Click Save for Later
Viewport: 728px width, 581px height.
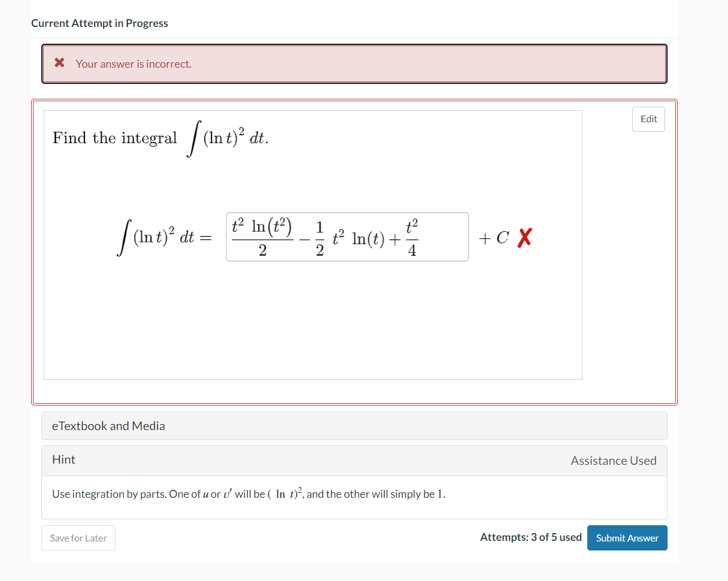click(78, 537)
